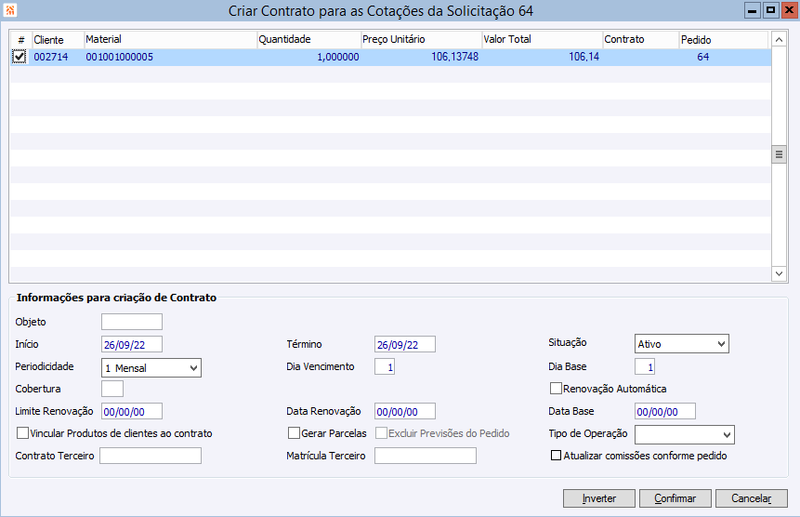Click the application icon in title bar

click(10, 10)
